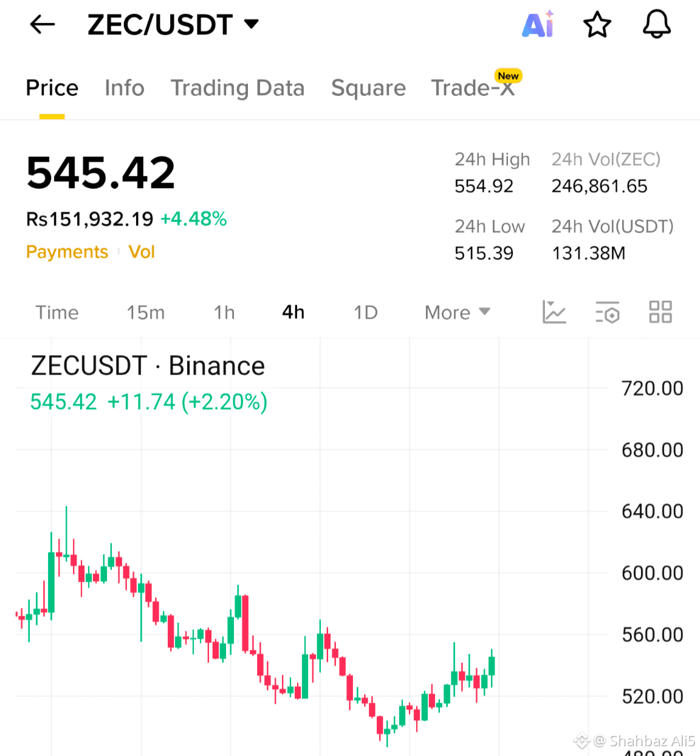
Task: Select the Time chart view
Action: point(57,312)
